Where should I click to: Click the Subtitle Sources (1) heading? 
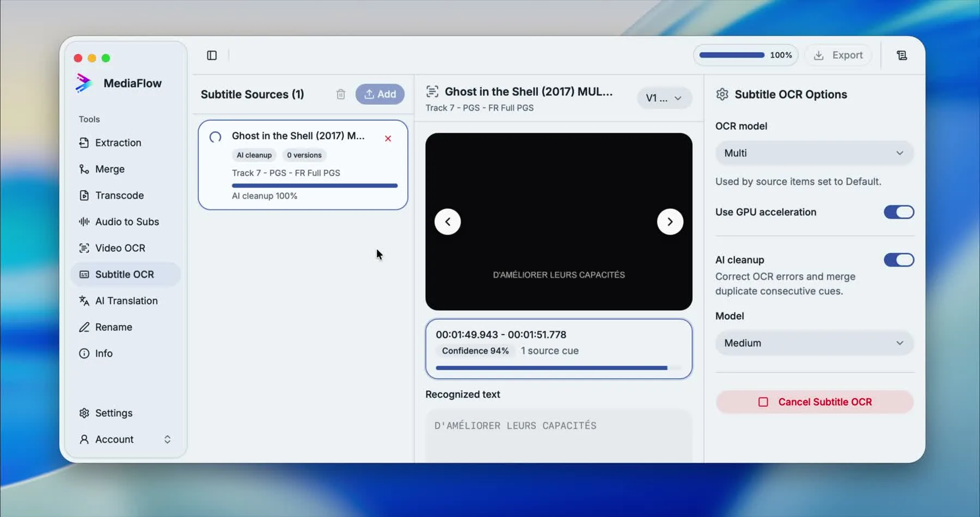click(x=253, y=94)
